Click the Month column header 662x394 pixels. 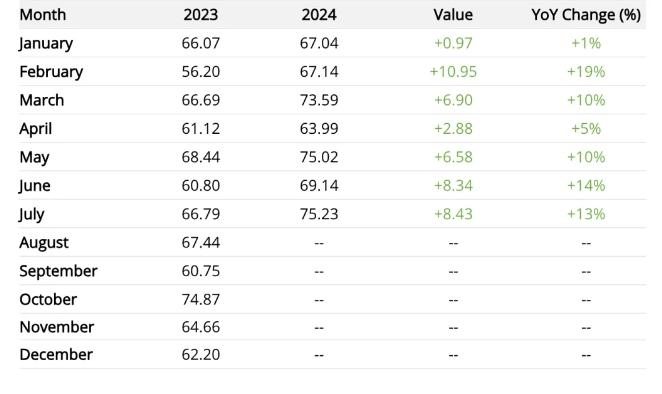tap(43, 15)
